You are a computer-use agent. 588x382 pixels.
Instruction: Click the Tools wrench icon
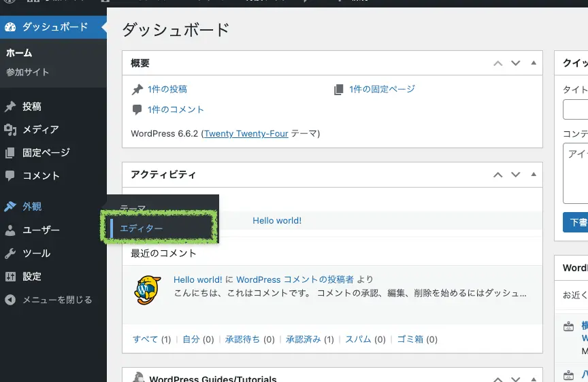click(x=10, y=254)
